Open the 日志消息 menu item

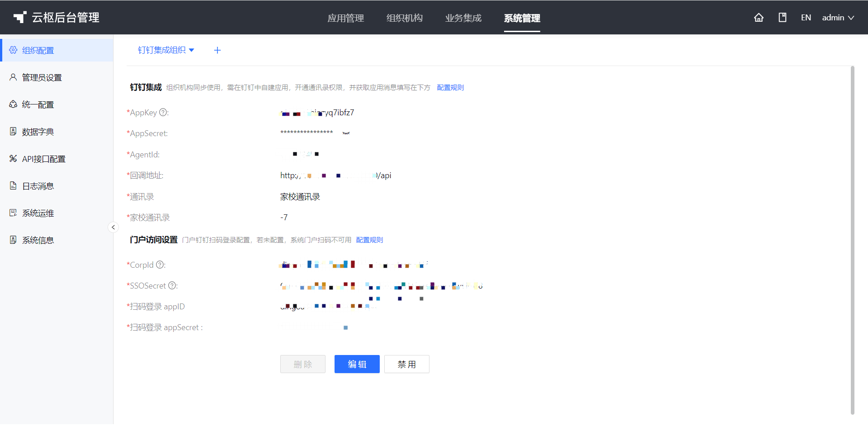(x=57, y=186)
